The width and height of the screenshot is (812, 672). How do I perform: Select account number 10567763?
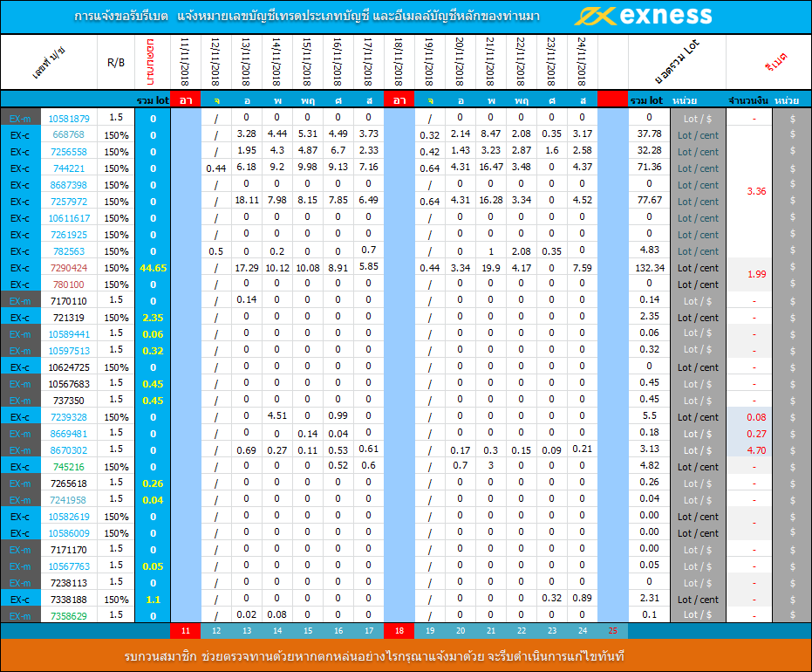point(69,566)
